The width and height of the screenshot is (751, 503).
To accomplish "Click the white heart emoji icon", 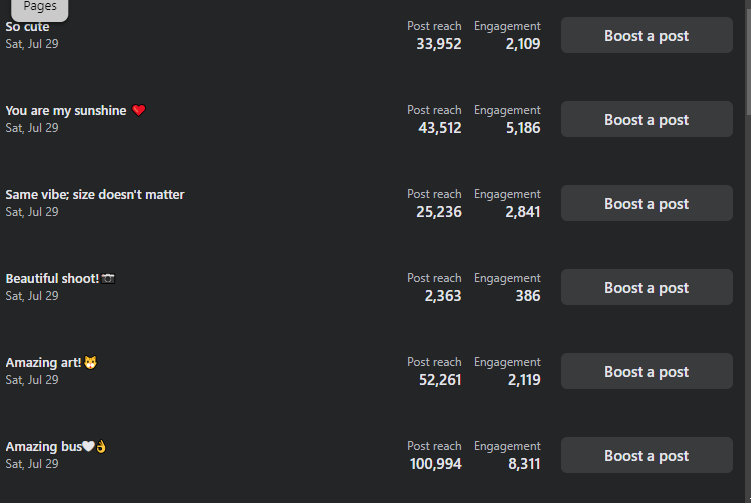I will coord(88,446).
